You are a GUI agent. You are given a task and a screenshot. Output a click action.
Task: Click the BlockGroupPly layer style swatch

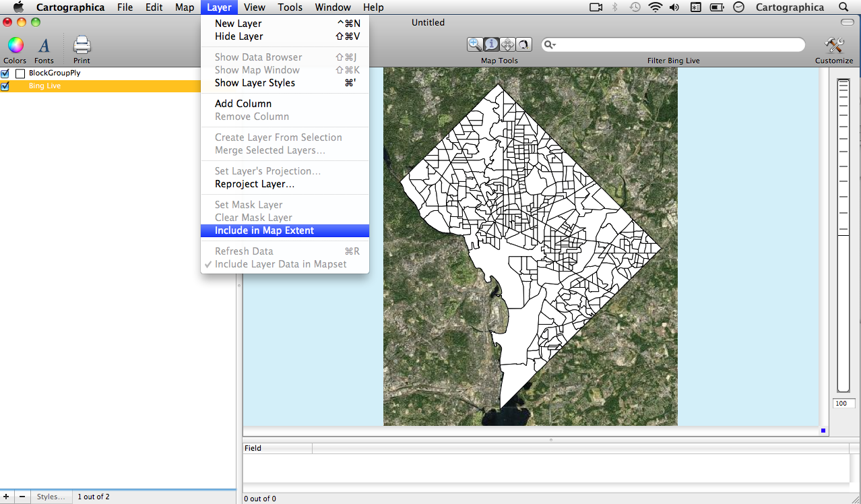point(20,73)
